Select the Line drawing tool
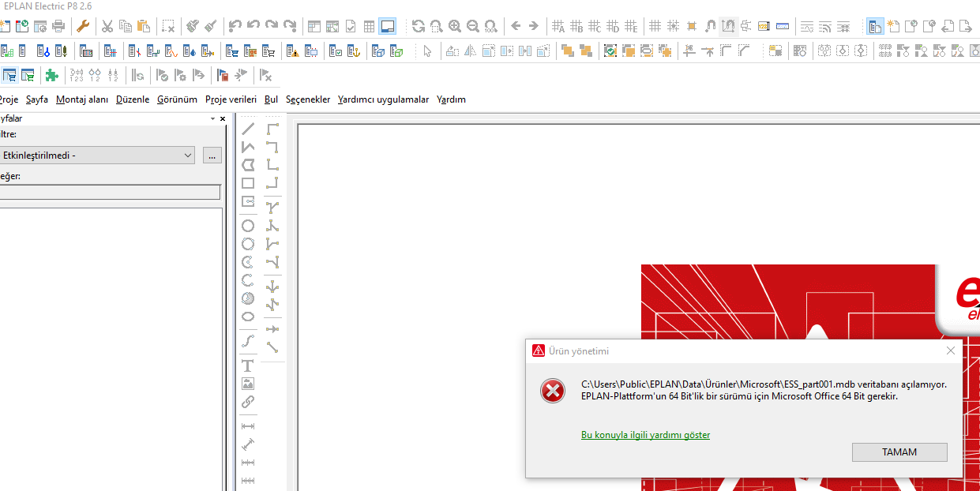 point(248,129)
